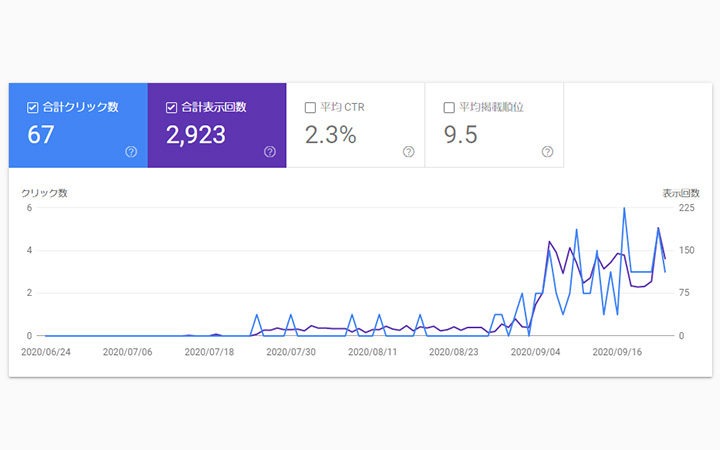This screenshot has height=450, width=720.
Task: Enable the 平均掲載順位 checkbox
Action: [449, 107]
